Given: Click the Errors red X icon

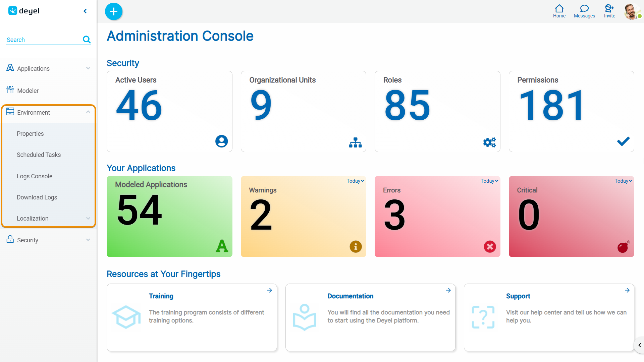Looking at the screenshot, I should (x=490, y=247).
